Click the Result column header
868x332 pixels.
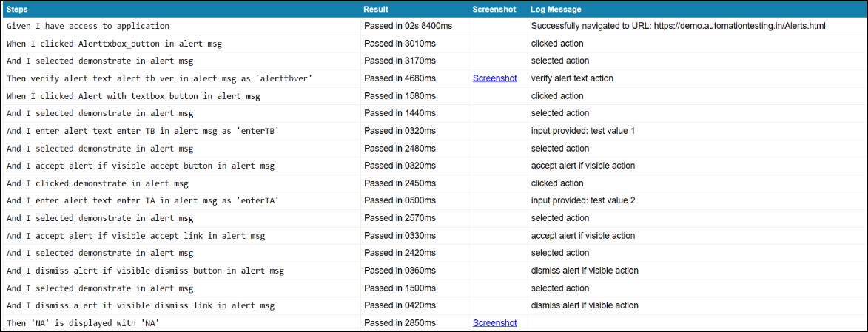376,10
